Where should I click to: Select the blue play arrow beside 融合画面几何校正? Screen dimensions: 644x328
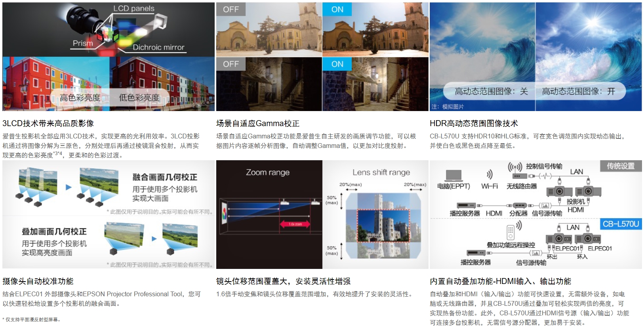(69, 187)
